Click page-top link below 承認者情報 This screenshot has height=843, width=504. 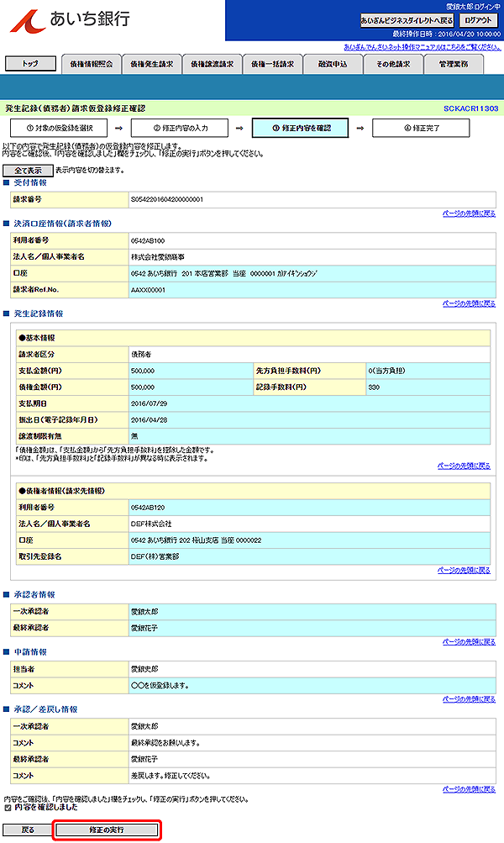469,642
